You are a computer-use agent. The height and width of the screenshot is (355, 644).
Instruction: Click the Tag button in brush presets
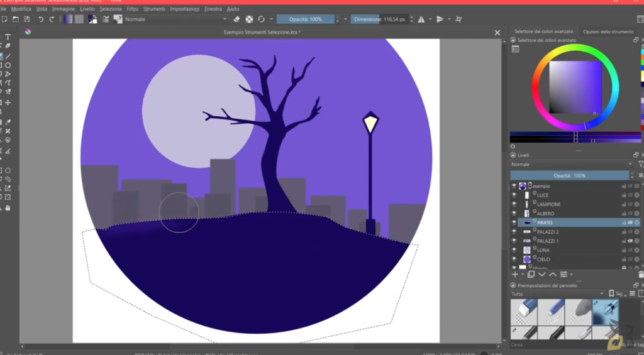pos(618,294)
